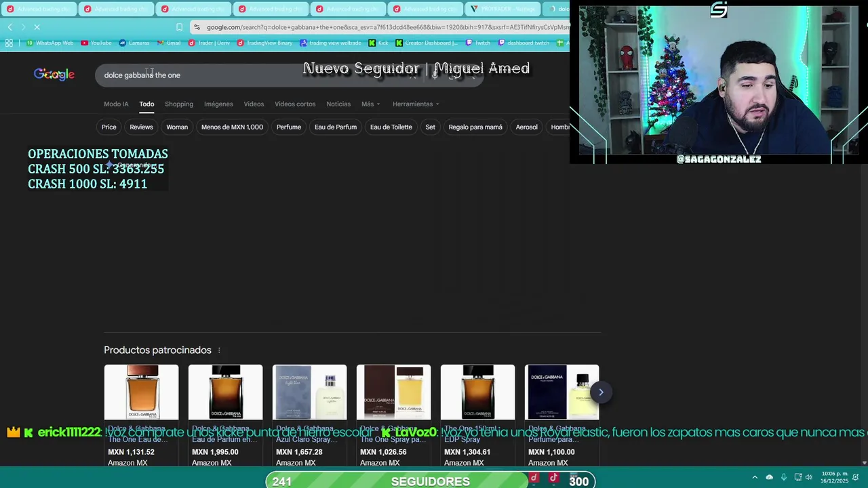This screenshot has height=488, width=868.
Task: Apply the Aerosol filter chip
Action: [526, 127]
